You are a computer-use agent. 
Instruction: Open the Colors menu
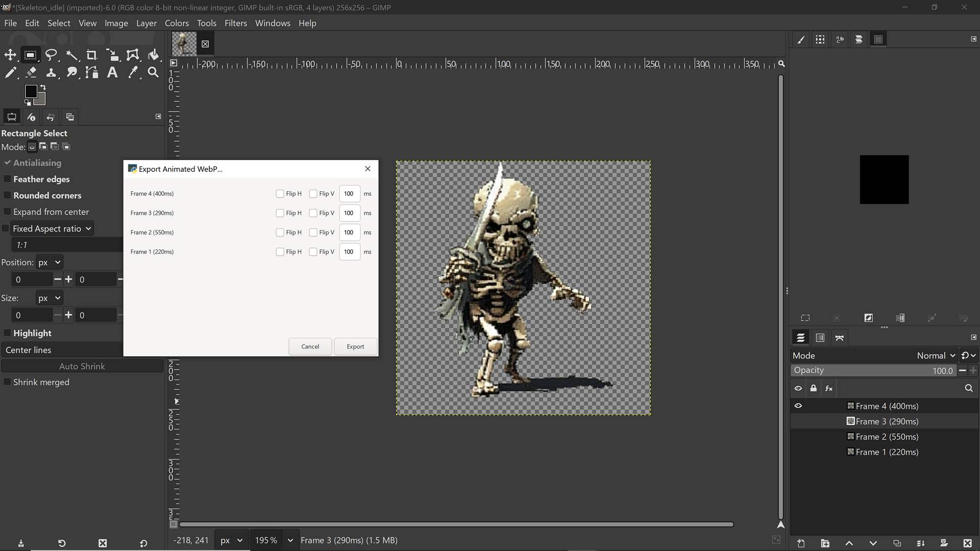[177, 23]
